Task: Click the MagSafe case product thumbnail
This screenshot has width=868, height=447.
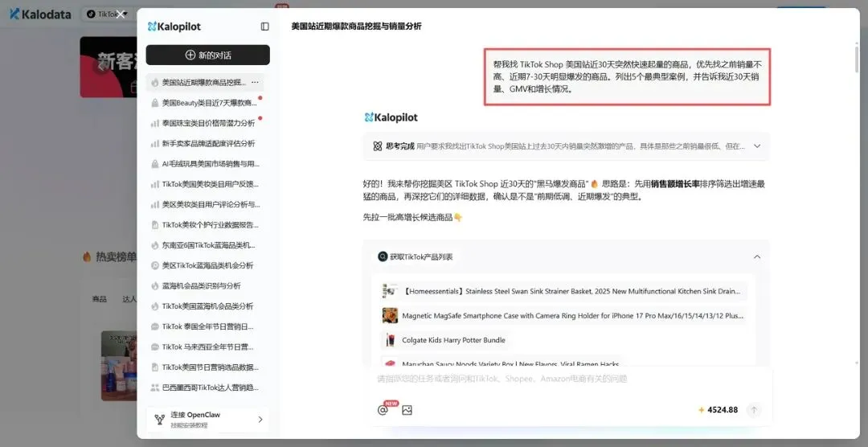Action: [390, 315]
